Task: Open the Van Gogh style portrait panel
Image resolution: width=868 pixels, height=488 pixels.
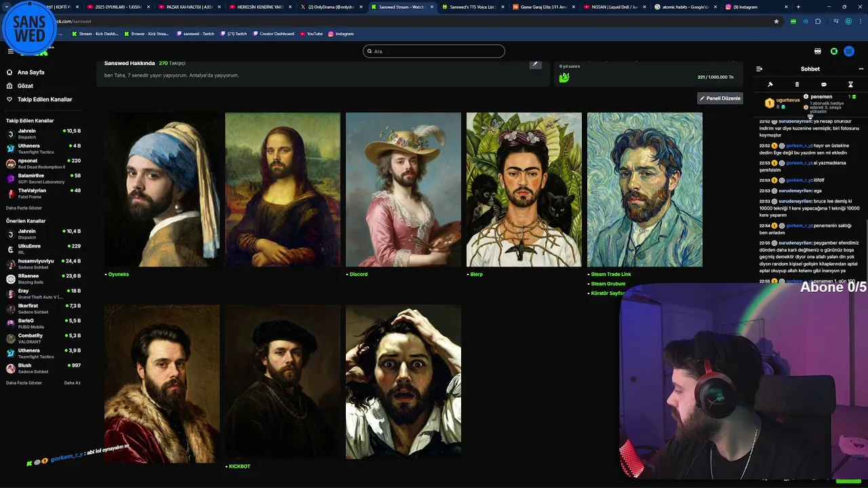Action: pos(645,190)
